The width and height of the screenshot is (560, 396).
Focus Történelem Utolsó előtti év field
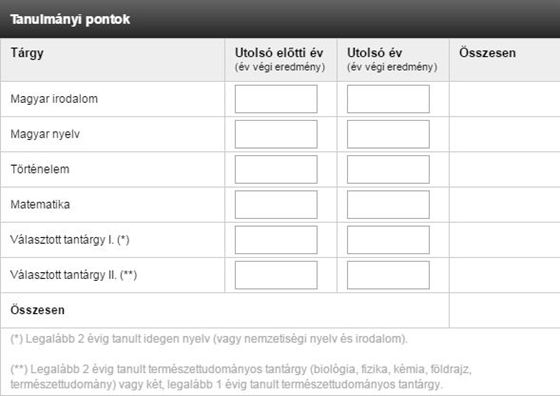[276, 169]
